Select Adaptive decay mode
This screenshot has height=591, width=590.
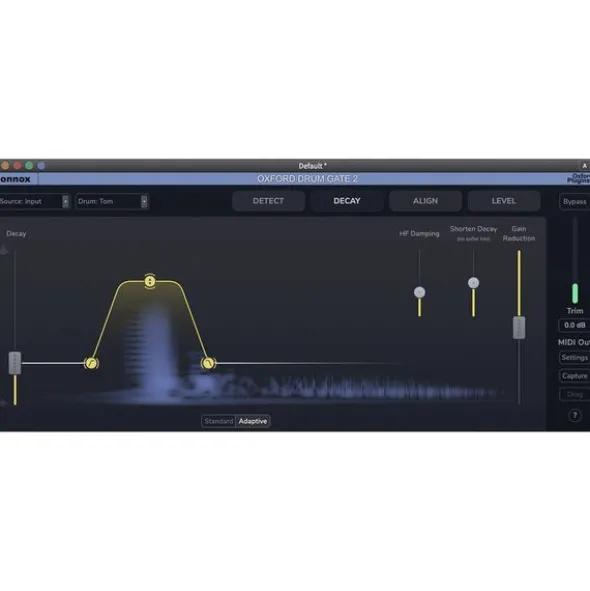coord(253,421)
